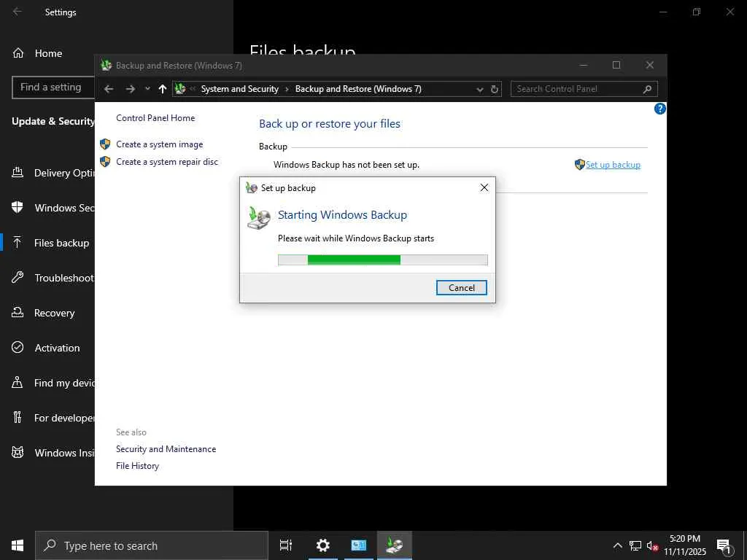Viewport: 747px width, 560px height.
Task: Click the shield icon beside Create a system image
Action: coord(105,144)
